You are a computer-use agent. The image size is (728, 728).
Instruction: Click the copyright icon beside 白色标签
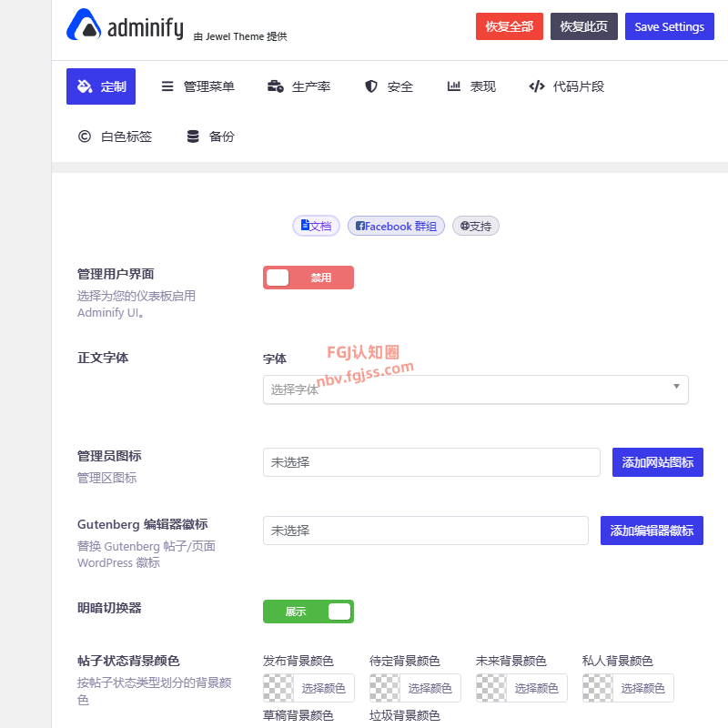click(85, 136)
